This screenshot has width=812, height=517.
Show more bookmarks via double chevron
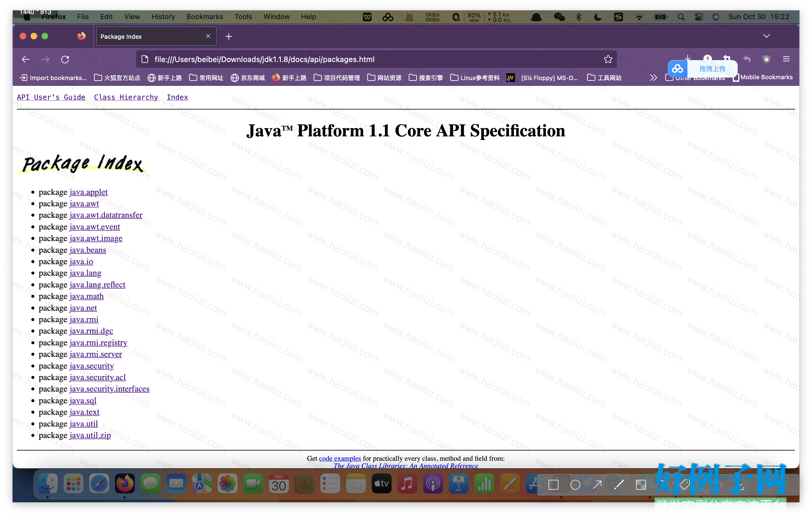(654, 78)
